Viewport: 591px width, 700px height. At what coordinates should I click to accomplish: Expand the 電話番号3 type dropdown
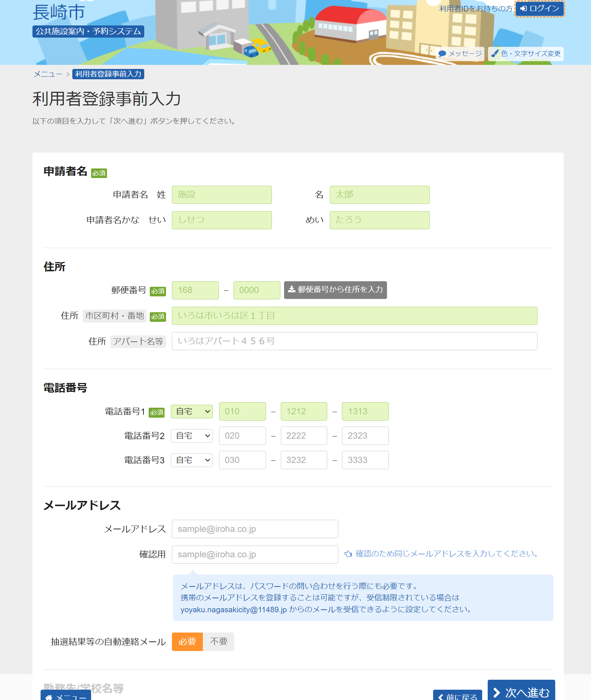coord(192,460)
